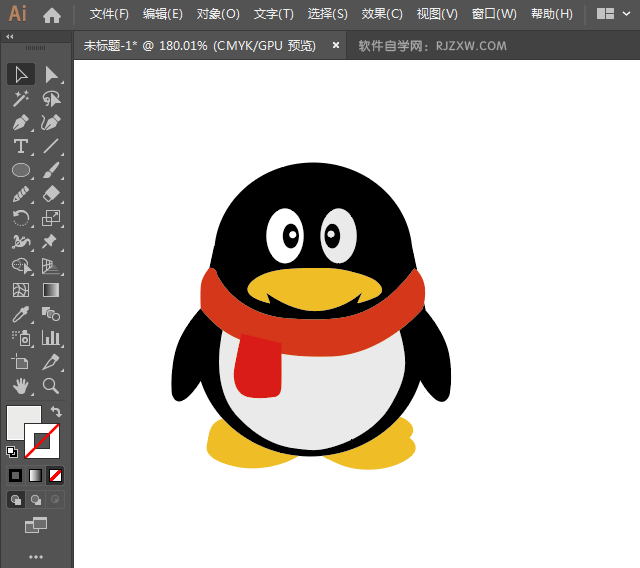Click the Eyedropper tool

tap(21, 314)
